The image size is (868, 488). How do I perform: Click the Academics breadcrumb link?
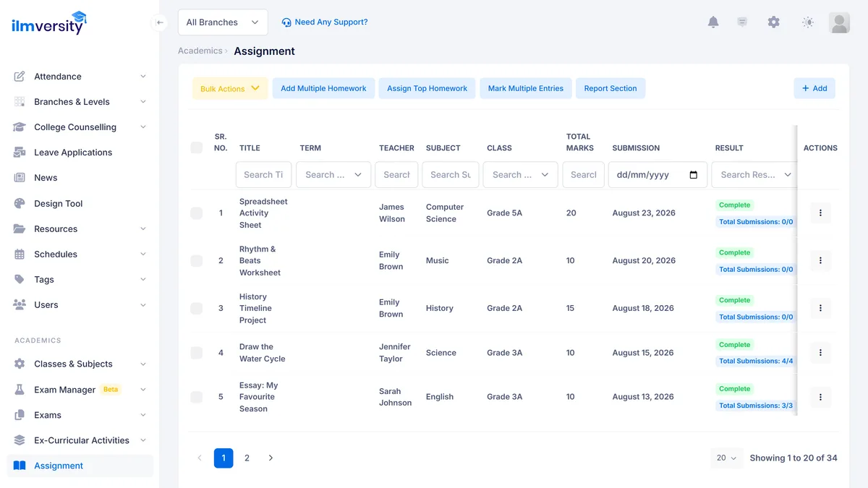(200, 51)
